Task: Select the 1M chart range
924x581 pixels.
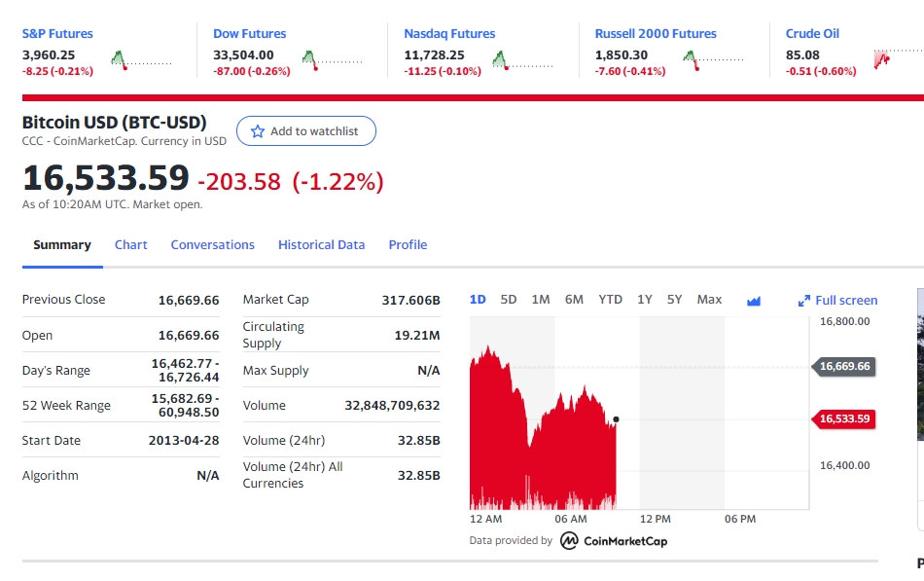Action: point(541,300)
